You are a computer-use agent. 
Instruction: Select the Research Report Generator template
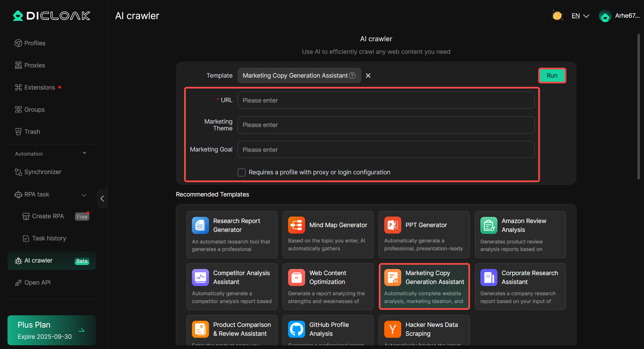click(232, 235)
